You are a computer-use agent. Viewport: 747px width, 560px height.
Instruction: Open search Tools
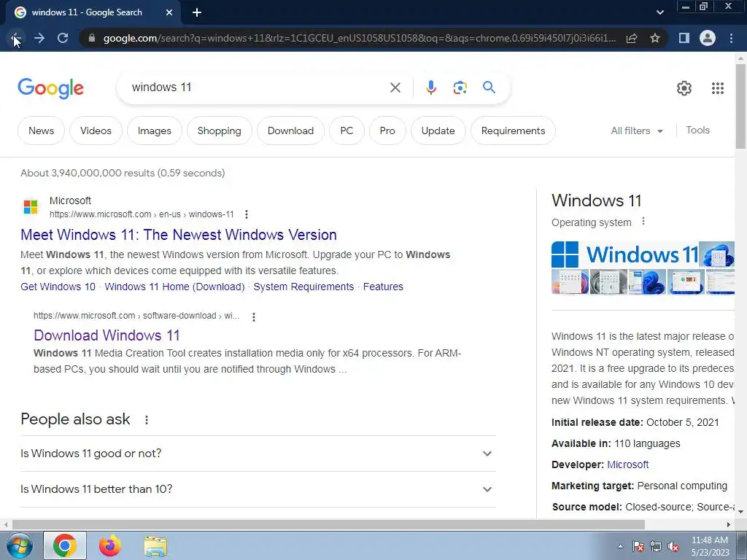697,130
